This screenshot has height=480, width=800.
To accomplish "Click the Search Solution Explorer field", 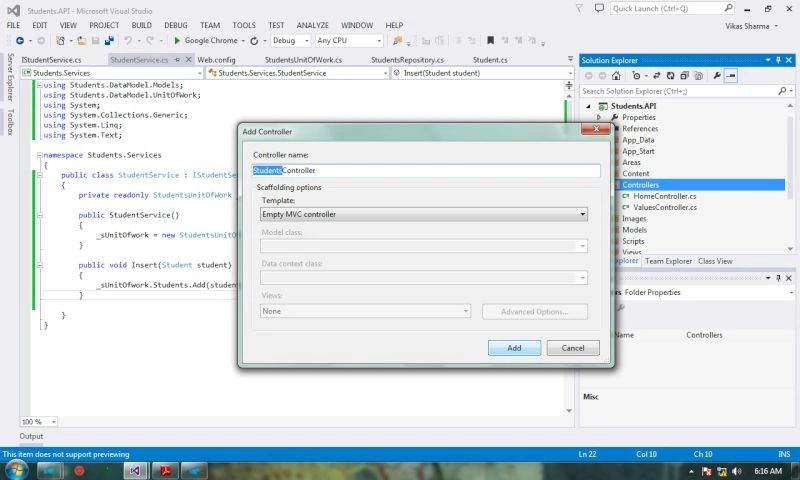I will pos(679,91).
